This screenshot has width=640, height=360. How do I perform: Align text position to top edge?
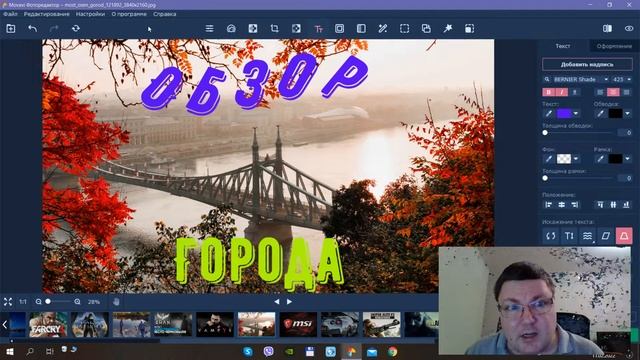click(600, 204)
